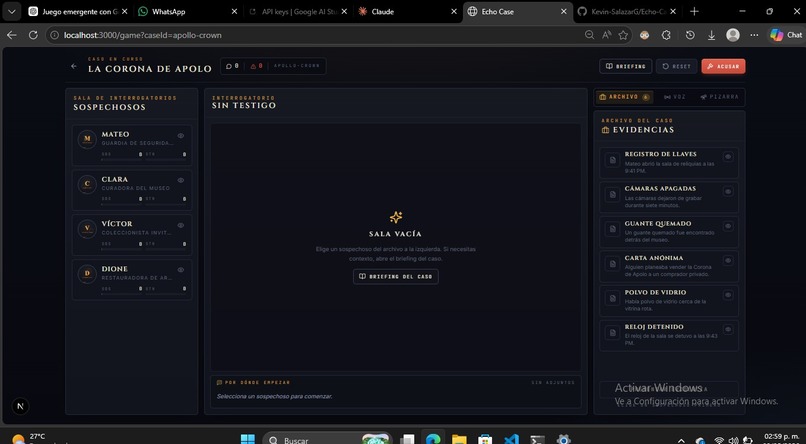Open browser extensions icon
The width and height of the screenshot is (806, 444).
click(x=666, y=35)
